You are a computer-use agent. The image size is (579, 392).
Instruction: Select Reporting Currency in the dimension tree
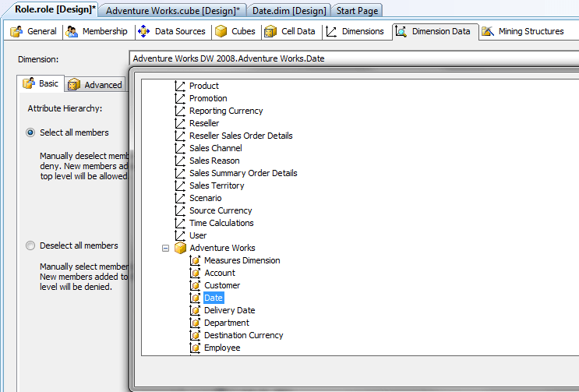[226, 111]
